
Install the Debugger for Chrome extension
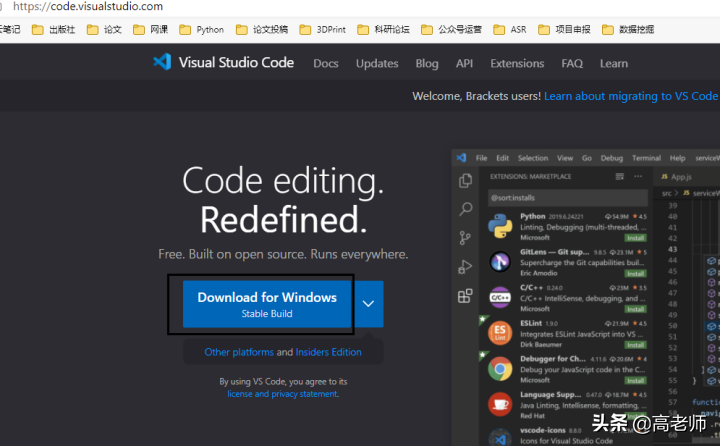[636, 381]
